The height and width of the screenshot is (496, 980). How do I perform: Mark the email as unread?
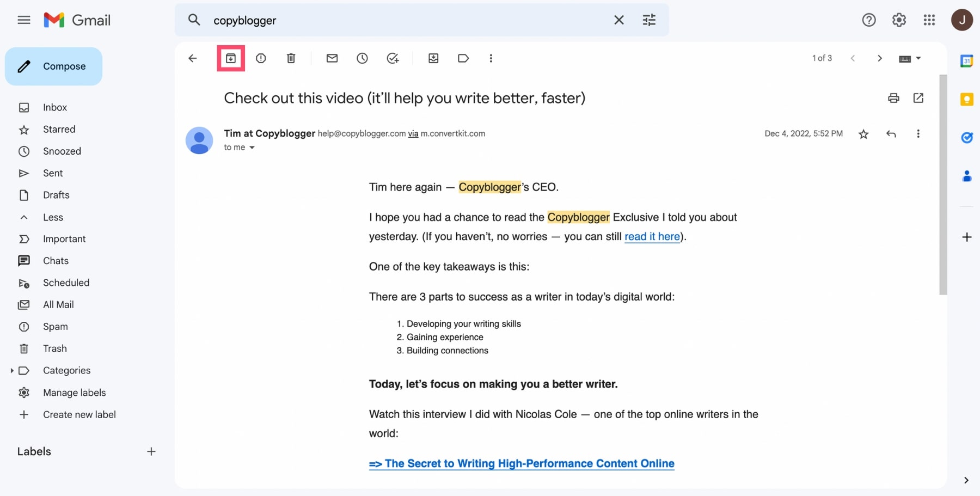pos(332,58)
